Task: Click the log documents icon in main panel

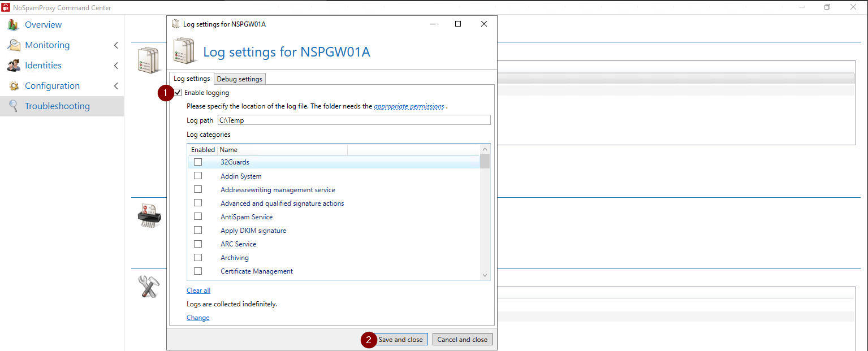Action: tap(149, 60)
